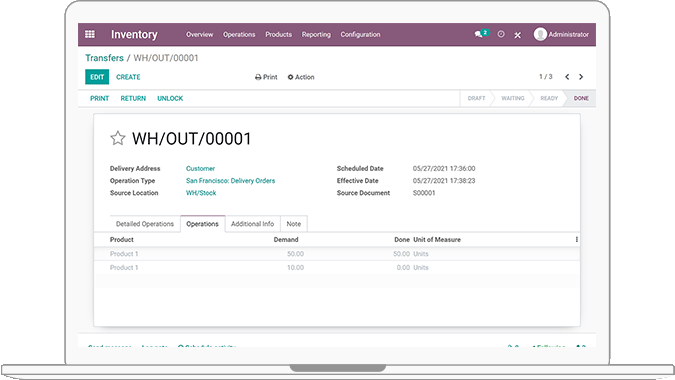Click the EDIT button
Image resolution: width=675 pixels, height=380 pixels.
click(97, 77)
